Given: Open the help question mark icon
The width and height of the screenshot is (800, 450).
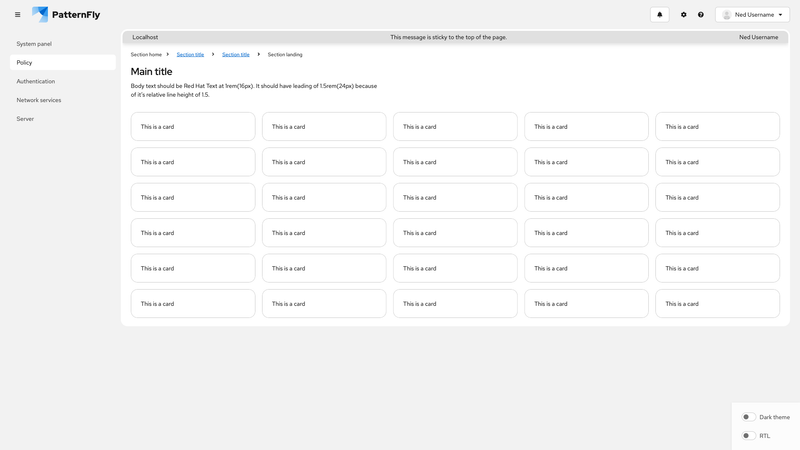Looking at the screenshot, I should coord(701,15).
